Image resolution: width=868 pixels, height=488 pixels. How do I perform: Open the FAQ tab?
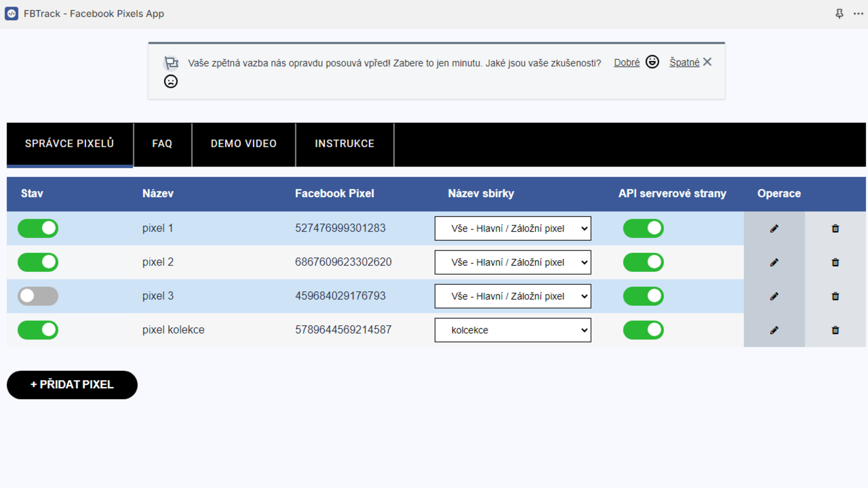162,144
